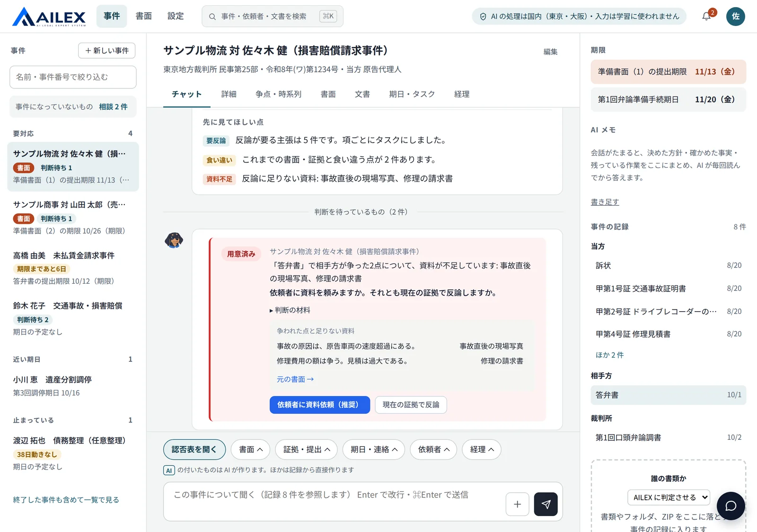757x532 pixels.
Task: Select the 渡辺 拓也 債務整理 case
Action: pos(73,453)
